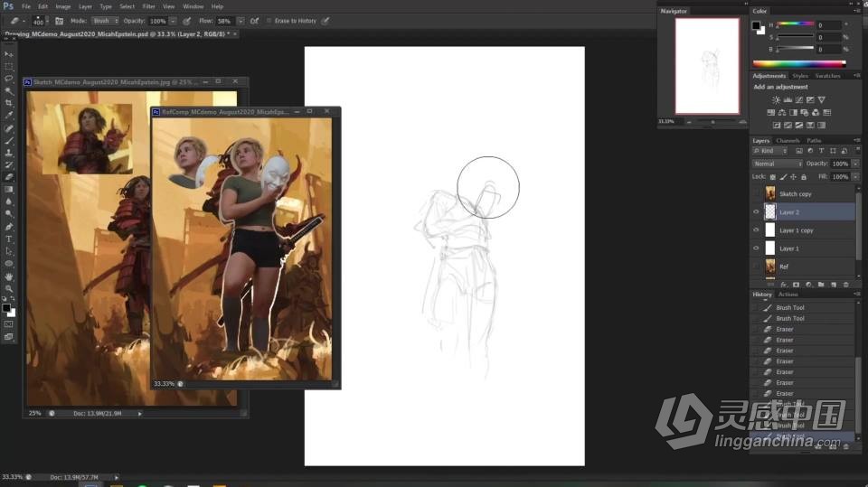
Task: Select the Rectangular Marquee tool
Action: (x=9, y=67)
